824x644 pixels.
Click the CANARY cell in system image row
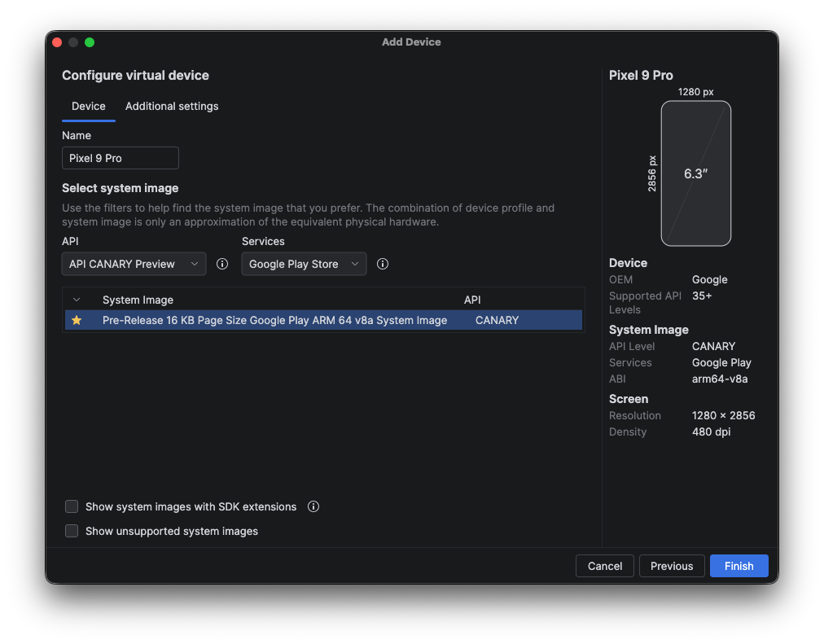point(497,320)
